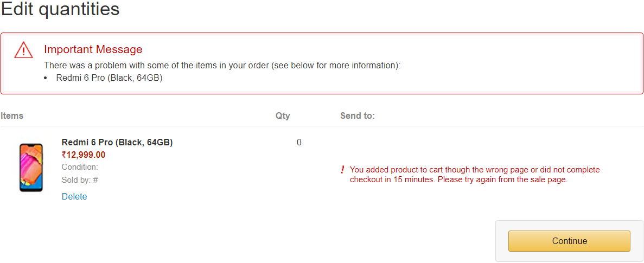Click the bullet point in the alert box

click(46, 78)
